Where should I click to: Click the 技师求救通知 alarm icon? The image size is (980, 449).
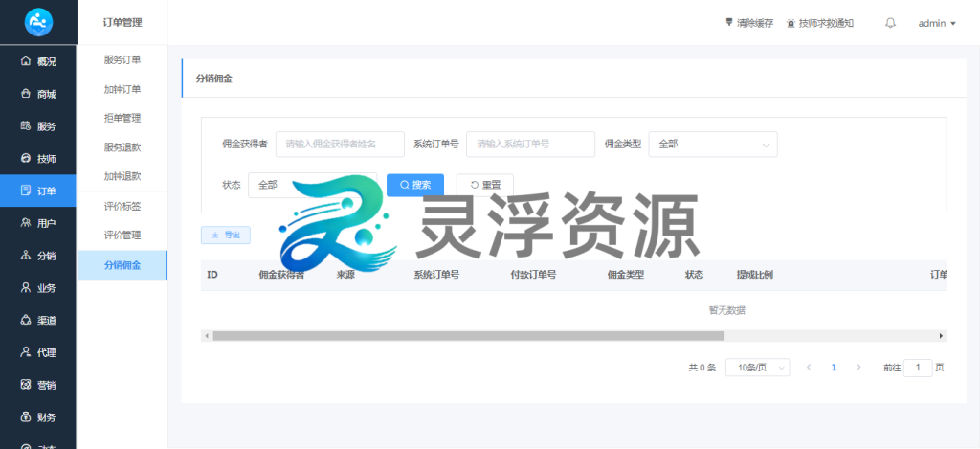[791, 23]
